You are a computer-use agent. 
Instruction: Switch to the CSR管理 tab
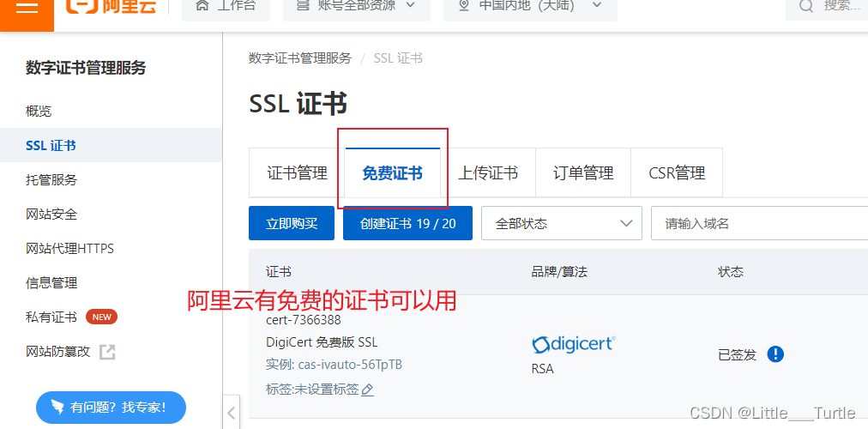677,173
